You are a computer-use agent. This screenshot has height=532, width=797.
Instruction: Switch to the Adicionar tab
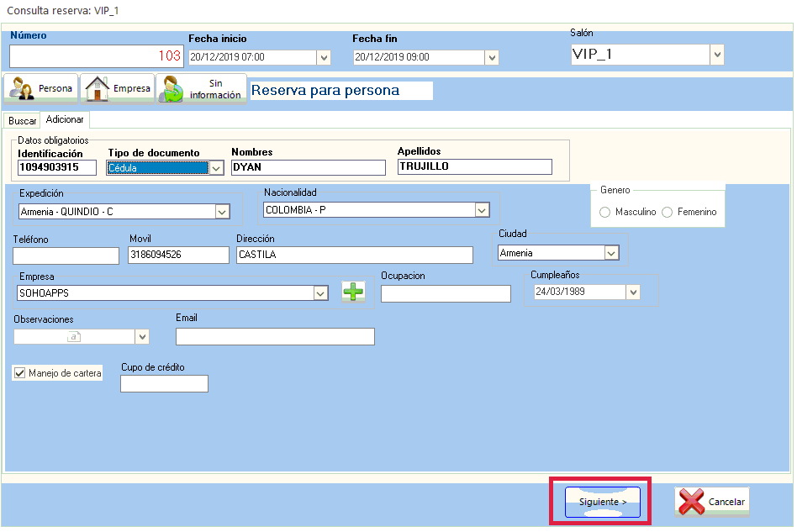65,120
